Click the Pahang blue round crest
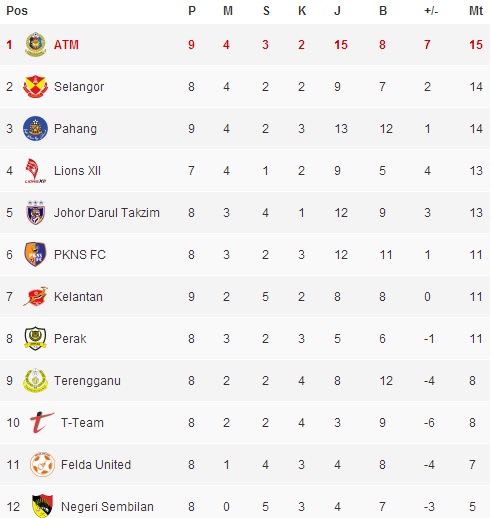The image size is (491, 518). coord(35,128)
